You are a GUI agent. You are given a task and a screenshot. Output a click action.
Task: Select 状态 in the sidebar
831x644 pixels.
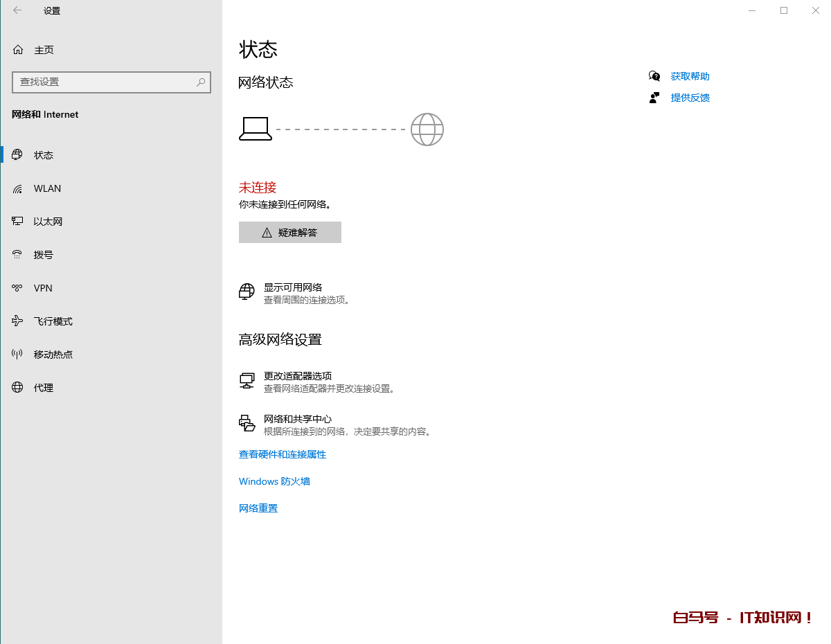point(44,155)
